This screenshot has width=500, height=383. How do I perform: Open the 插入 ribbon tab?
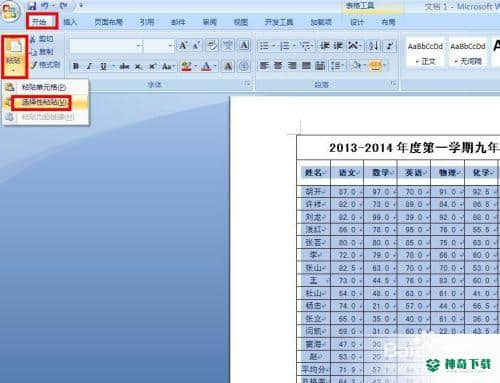70,22
